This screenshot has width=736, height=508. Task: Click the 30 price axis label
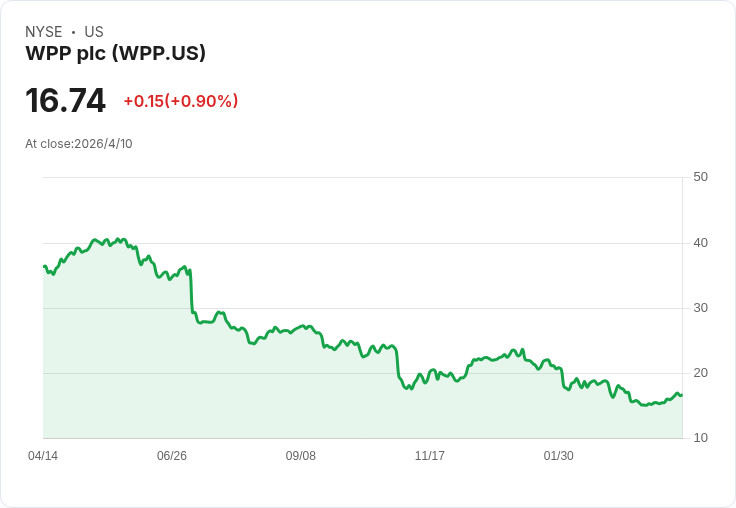[x=700, y=308]
